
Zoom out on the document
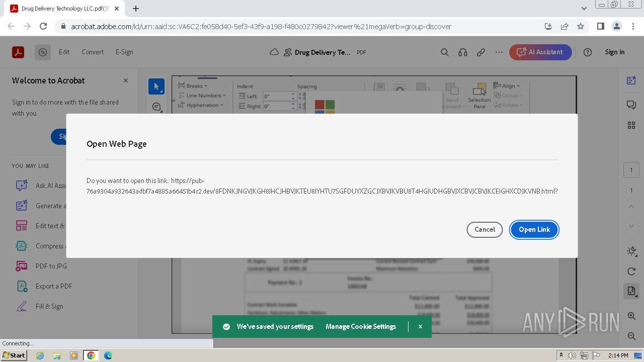click(x=631, y=336)
